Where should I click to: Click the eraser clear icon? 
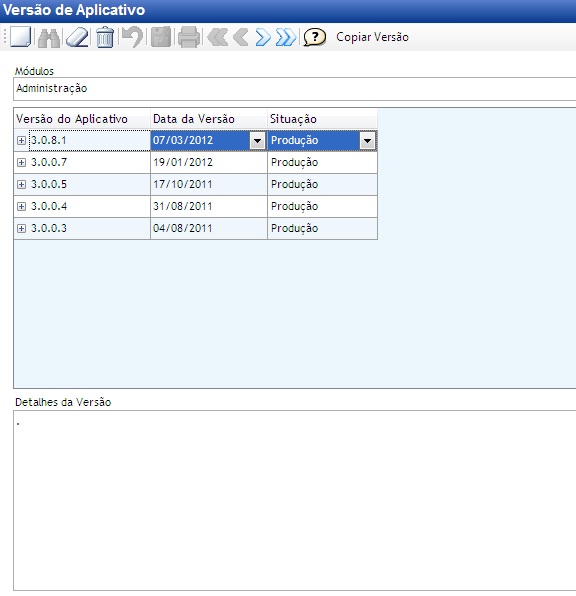click(77, 38)
